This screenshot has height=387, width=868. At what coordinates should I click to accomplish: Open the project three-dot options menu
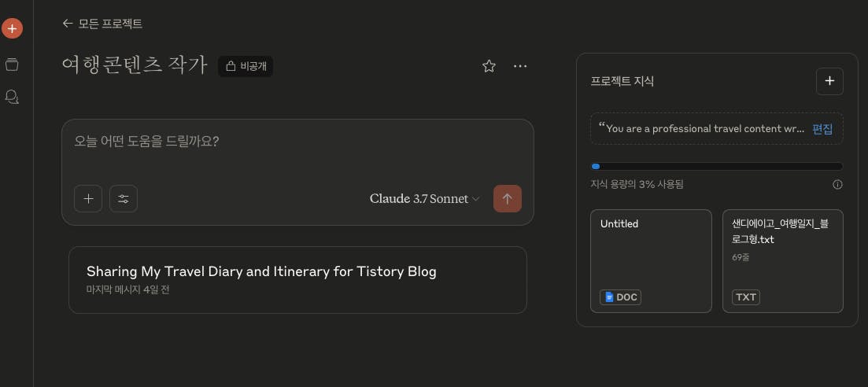[x=519, y=66]
